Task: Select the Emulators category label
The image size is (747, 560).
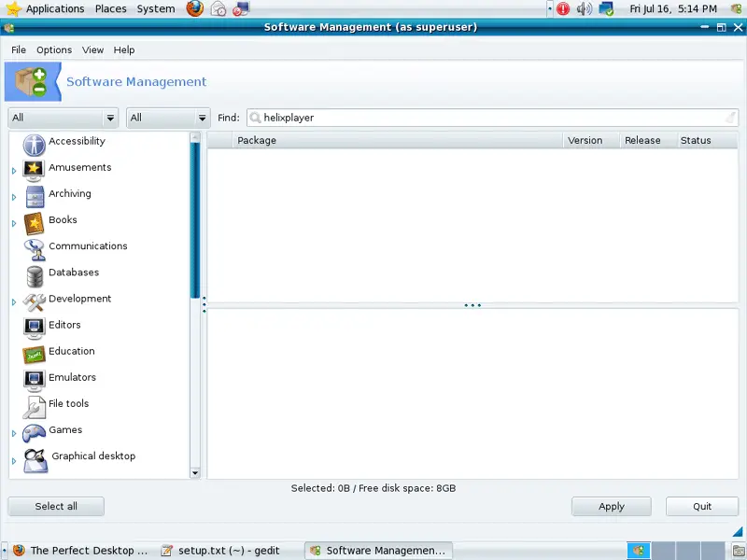Action: [x=73, y=377]
